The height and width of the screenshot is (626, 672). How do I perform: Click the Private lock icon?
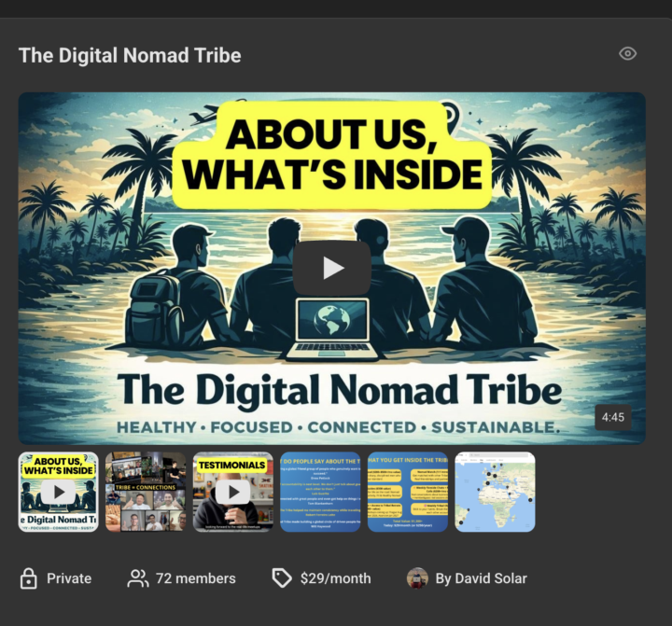(29, 578)
